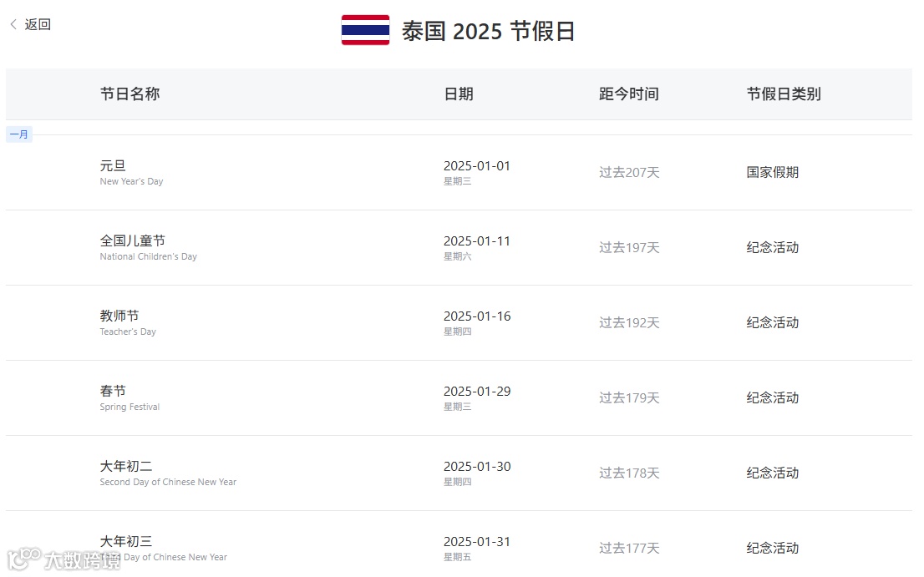Open the 大年初二 holiday entry

pyautogui.click(x=126, y=467)
